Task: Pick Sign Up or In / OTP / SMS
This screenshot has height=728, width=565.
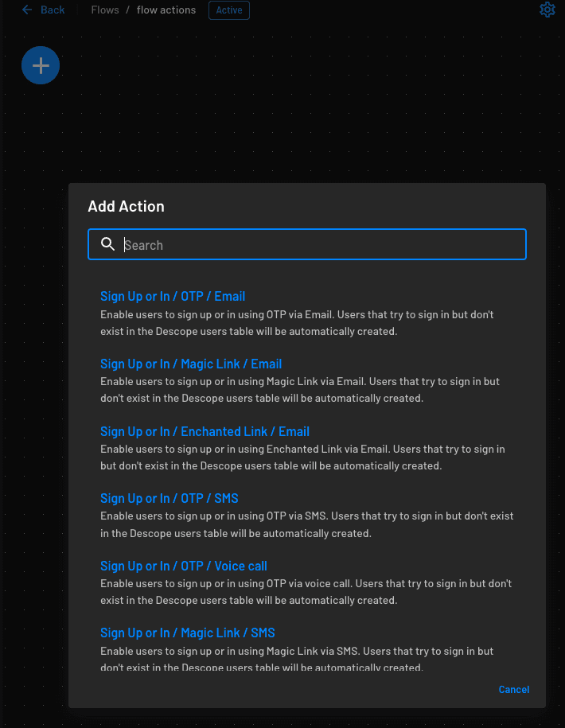Action: tap(169, 498)
